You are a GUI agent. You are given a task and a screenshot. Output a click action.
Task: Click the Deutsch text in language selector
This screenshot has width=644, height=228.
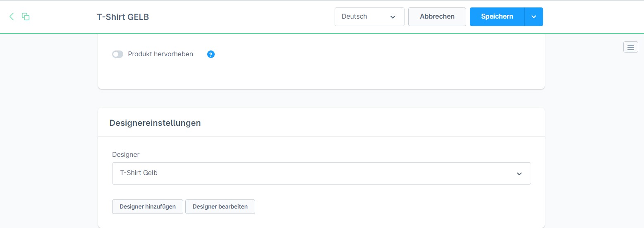click(354, 17)
